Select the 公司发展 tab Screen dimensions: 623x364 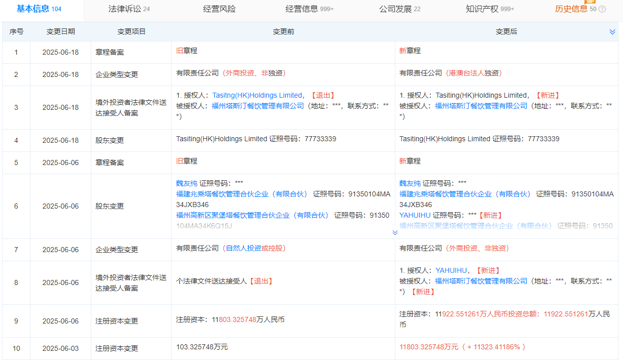(399, 9)
